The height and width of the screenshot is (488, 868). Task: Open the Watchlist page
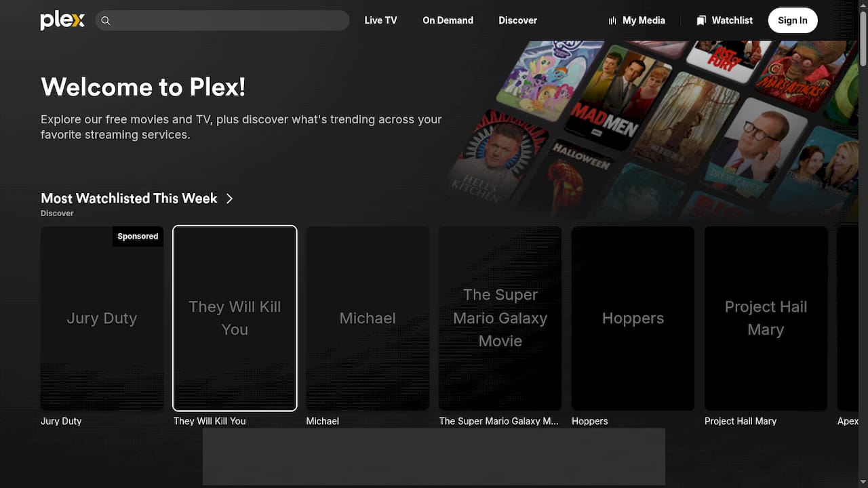point(724,20)
